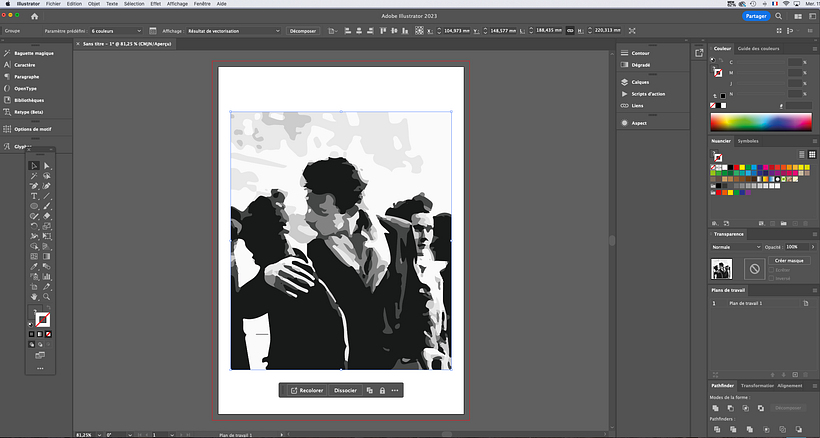Click the Home icon in the title bar
This screenshot has width=820, height=438.
coord(35,17)
